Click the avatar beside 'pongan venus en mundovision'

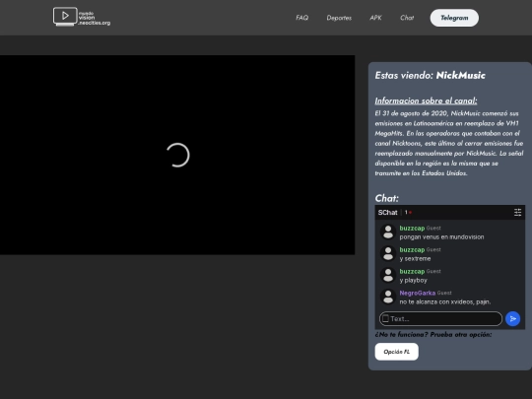(388, 233)
